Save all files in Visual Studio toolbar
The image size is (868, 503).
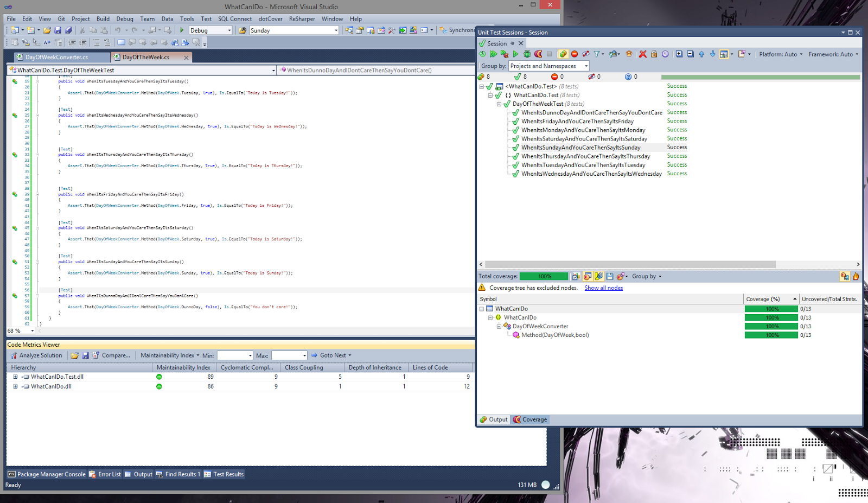[68, 30]
